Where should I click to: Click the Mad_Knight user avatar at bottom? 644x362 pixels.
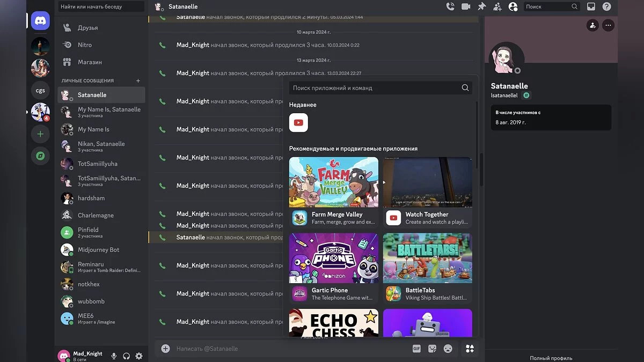click(64, 356)
